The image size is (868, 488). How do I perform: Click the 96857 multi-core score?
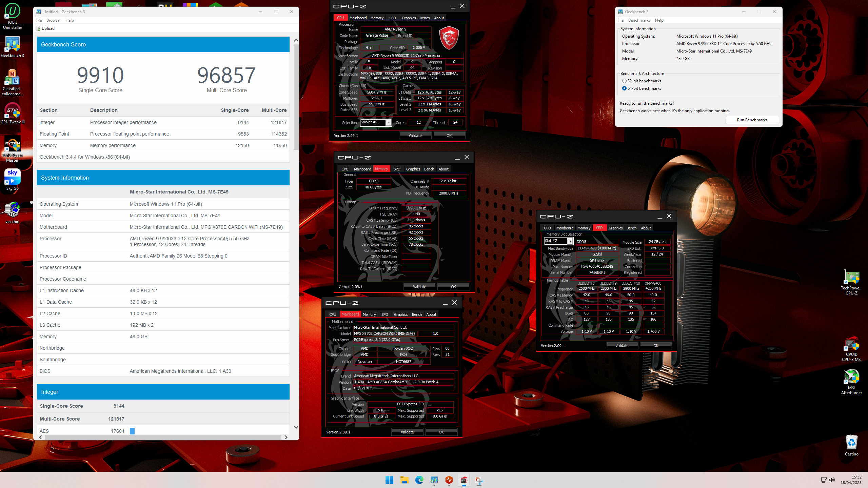(226, 75)
